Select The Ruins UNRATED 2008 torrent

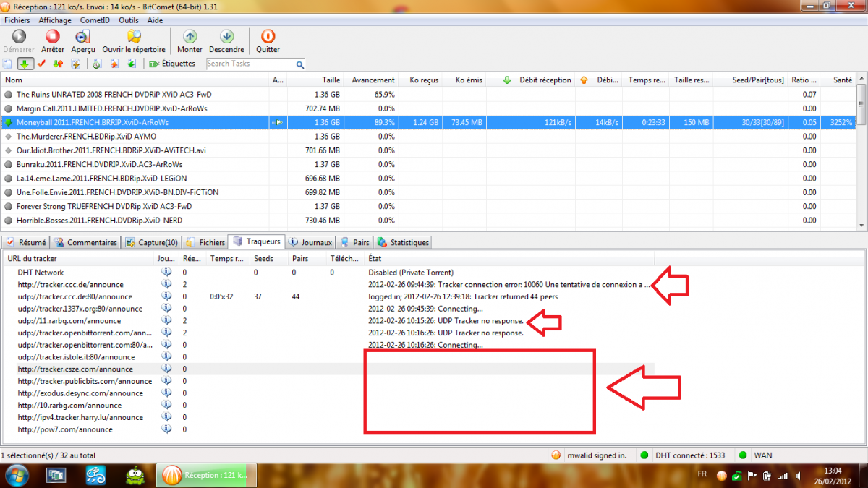[x=429, y=95]
